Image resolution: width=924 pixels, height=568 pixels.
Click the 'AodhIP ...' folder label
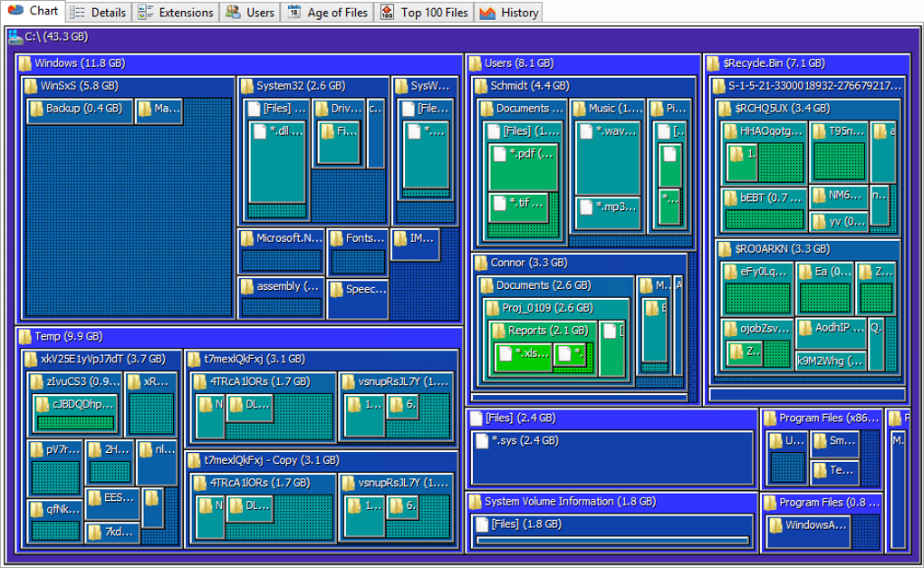click(839, 328)
